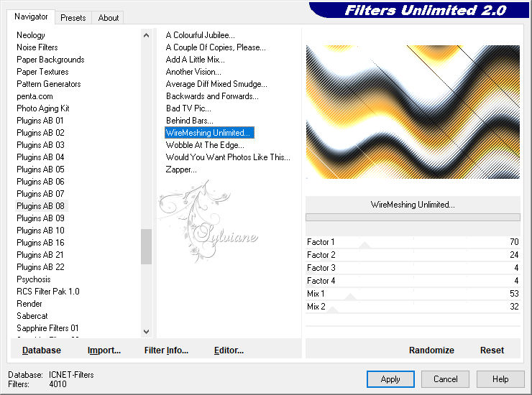Choose A Couple Of Copies, Please filter
Image resolution: width=532 pixels, height=395 pixels.
point(216,47)
